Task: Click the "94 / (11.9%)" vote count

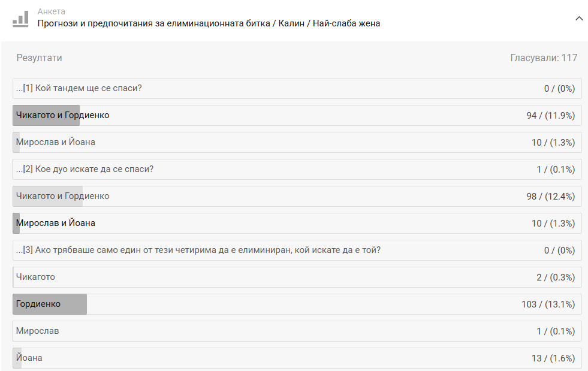Action: tap(550, 116)
